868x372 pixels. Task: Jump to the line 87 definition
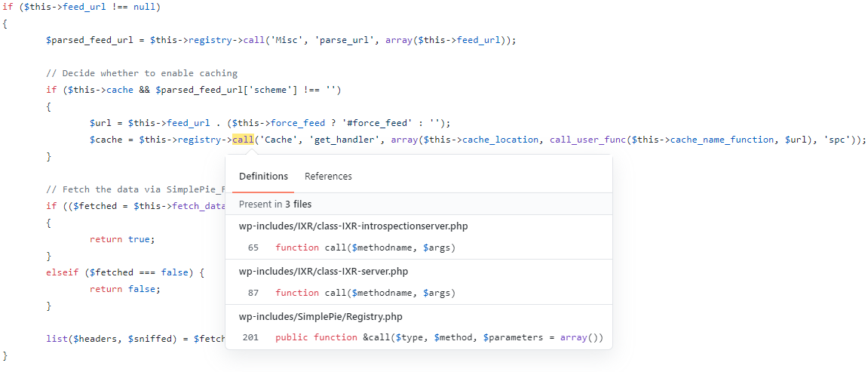365,293
